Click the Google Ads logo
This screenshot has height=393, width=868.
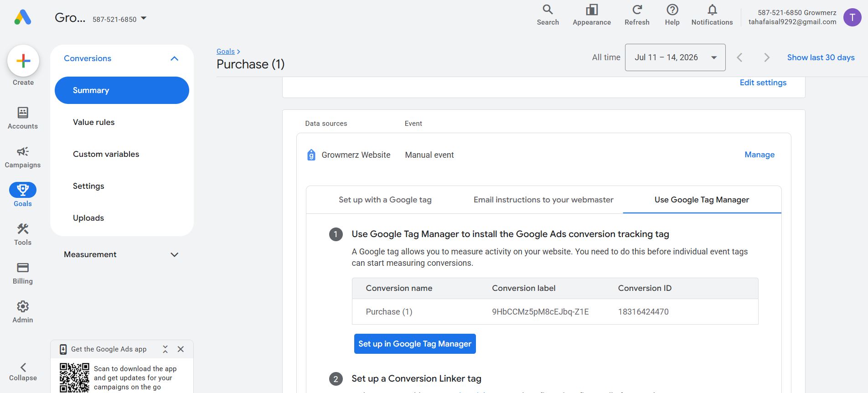tap(23, 17)
